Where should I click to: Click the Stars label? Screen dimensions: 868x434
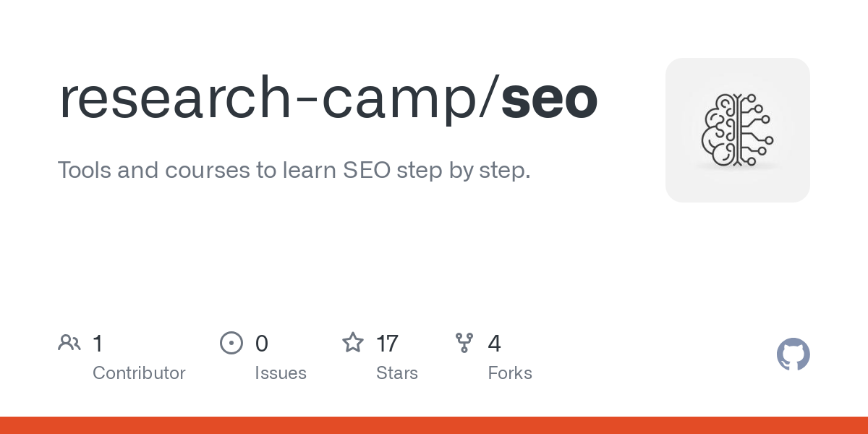click(x=397, y=373)
